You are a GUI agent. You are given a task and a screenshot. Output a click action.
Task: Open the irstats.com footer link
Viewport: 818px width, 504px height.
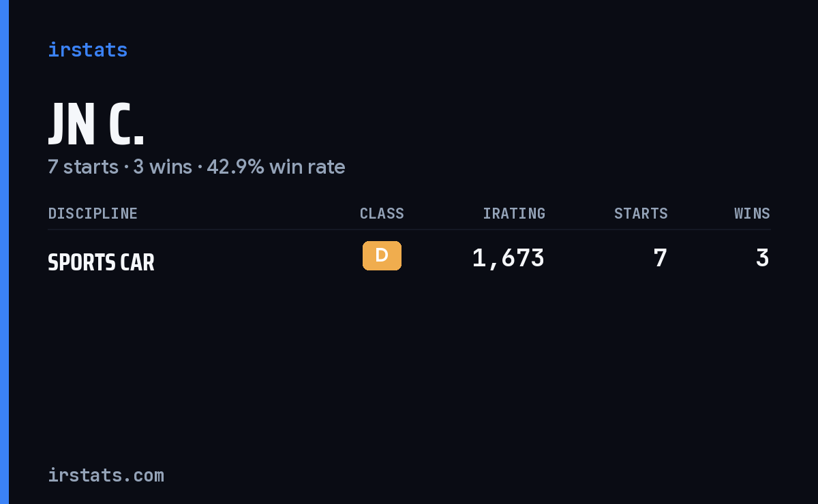point(106,475)
